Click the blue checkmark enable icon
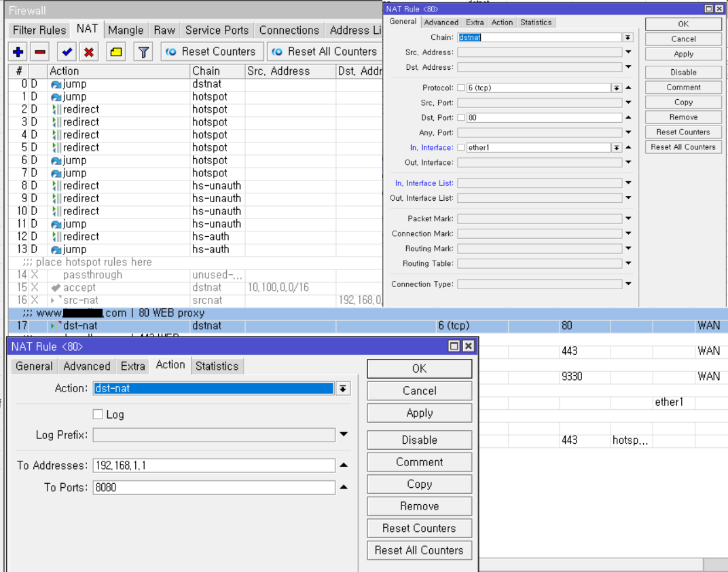Image resolution: width=728 pixels, height=572 pixels. click(67, 52)
